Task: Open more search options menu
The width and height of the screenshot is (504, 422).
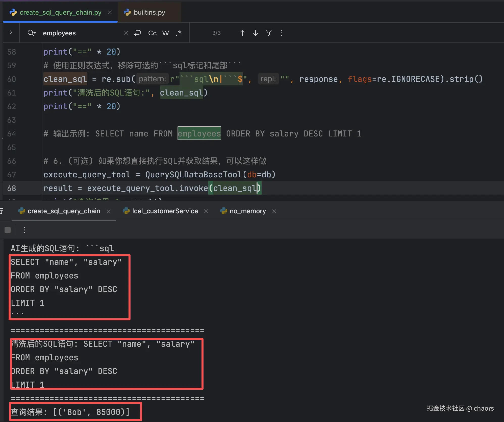Action: coord(282,33)
